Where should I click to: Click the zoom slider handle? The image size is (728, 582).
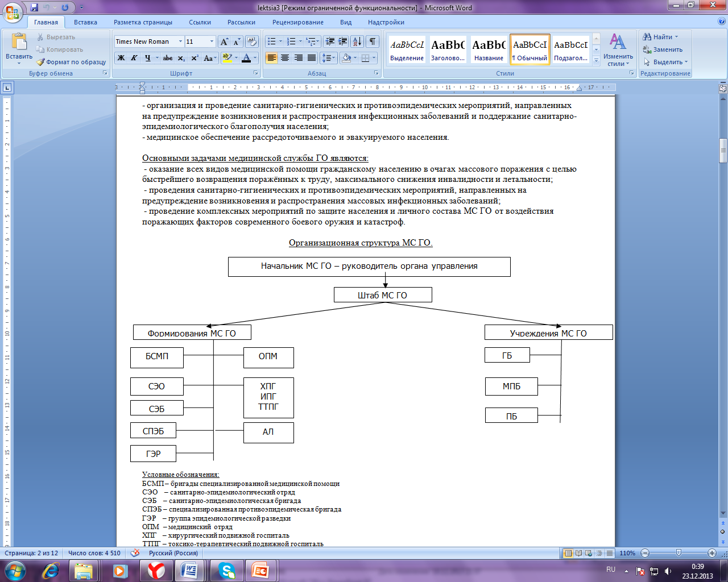tap(679, 553)
